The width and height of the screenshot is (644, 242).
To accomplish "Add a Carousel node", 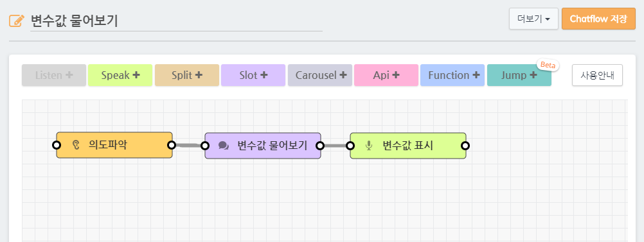I will (320, 76).
